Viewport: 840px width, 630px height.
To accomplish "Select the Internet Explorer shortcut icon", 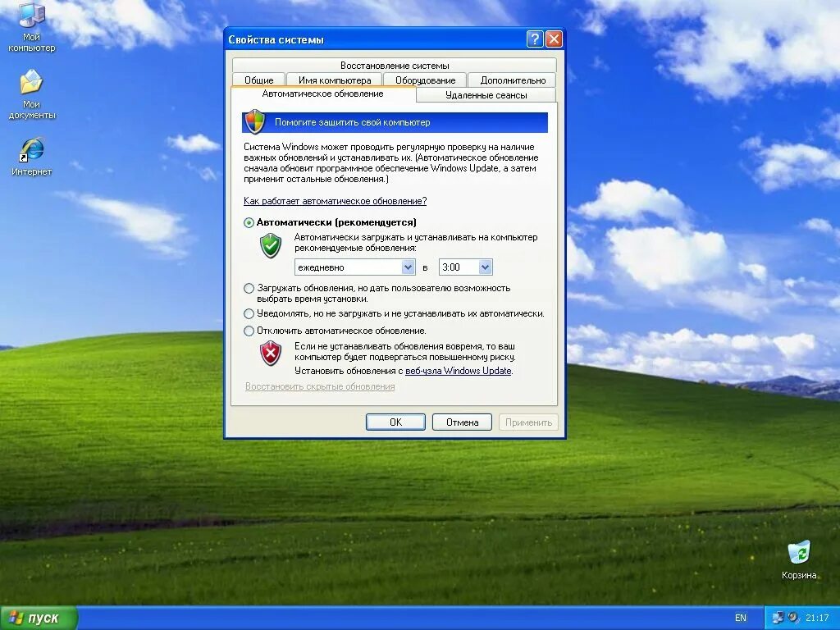I will [32, 157].
